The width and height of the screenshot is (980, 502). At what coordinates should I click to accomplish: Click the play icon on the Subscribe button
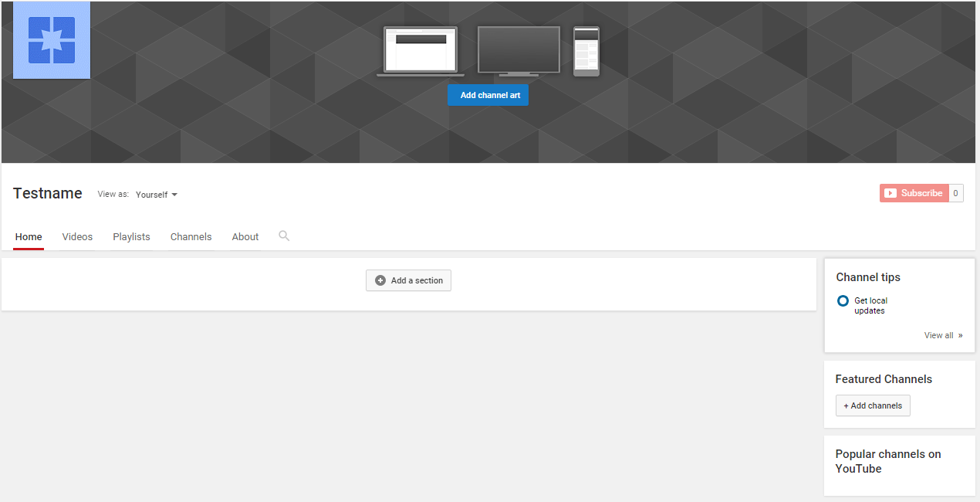pos(891,192)
